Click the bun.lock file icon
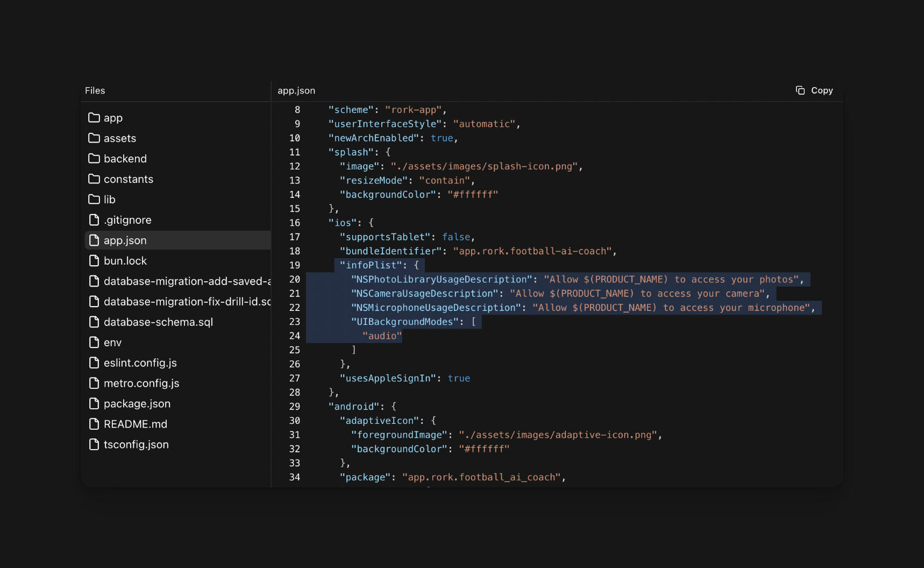924x568 pixels. tap(94, 260)
